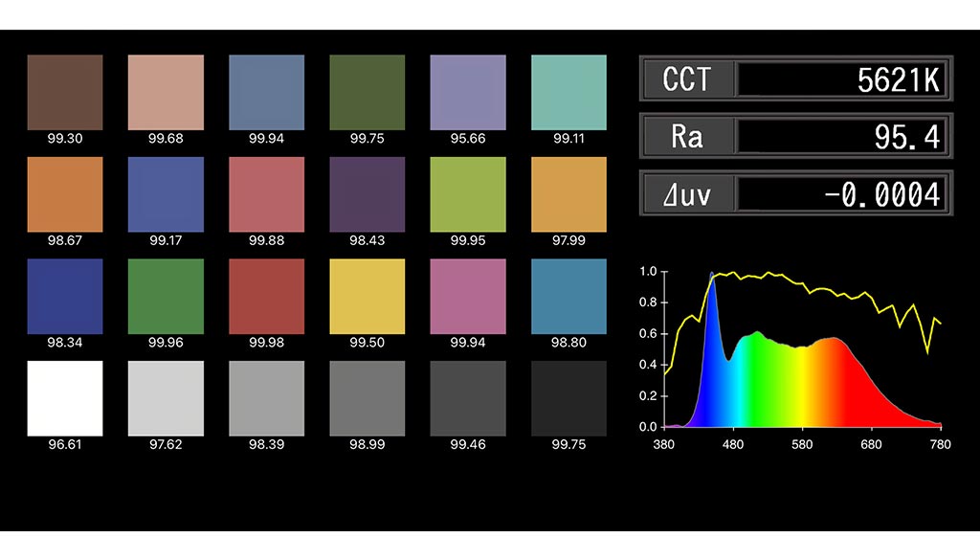Image resolution: width=980 pixels, height=560 pixels.
Task: Click the yellow swatch labeled 99.50
Action: (367, 296)
